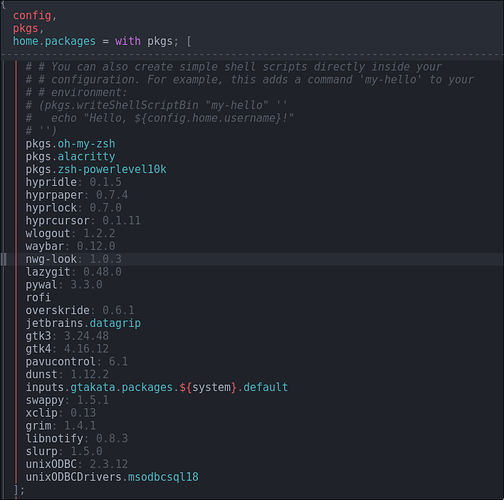Click the pkgs.oh-my-zsh line

70,144
